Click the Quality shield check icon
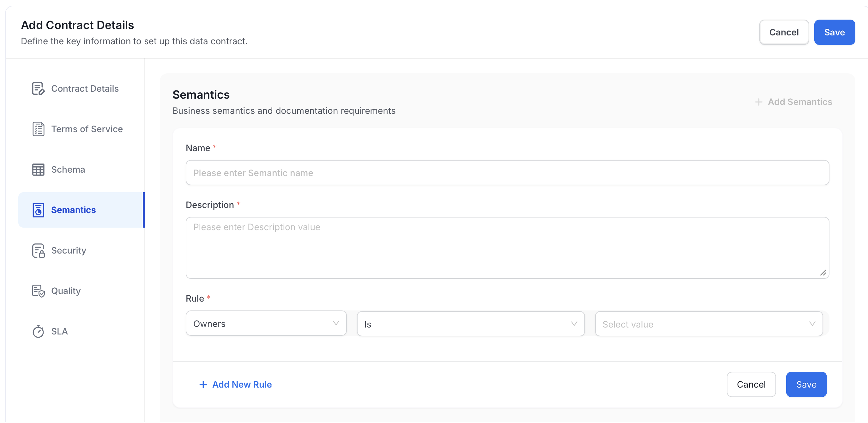 click(x=38, y=291)
